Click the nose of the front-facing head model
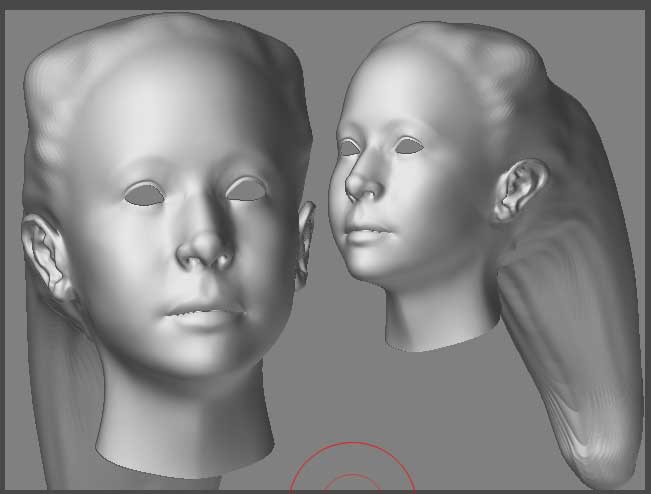The width and height of the screenshot is (651, 494). pyautogui.click(x=205, y=250)
